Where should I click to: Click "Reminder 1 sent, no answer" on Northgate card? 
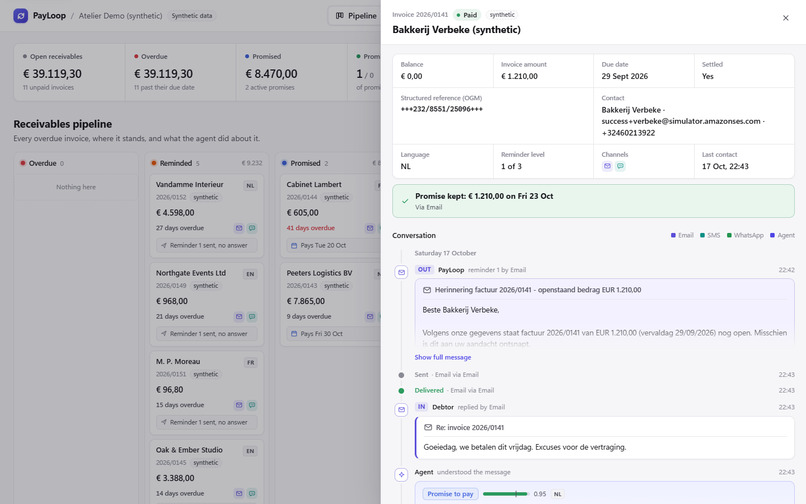pos(209,334)
